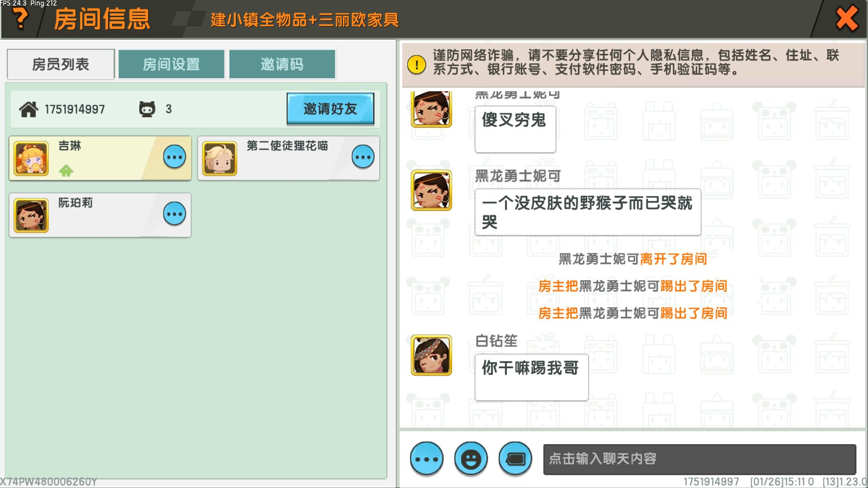
Task: Open options menu for 第二使徒狸花喵
Action: (x=363, y=157)
